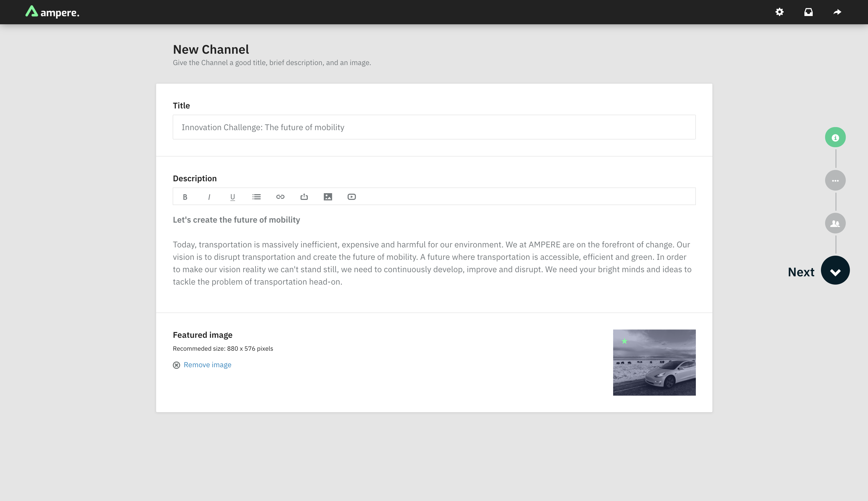Toggle italic formatting in description toolbar
The image size is (868, 501).
point(209,197)
